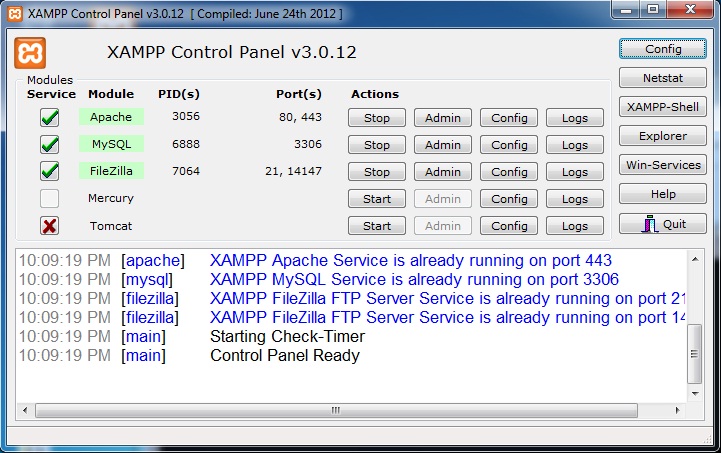The image size is (721, 453).
Task: Tick the empty Mercury service checkbox
Action: pyautogui.click(x=49, y=199)
